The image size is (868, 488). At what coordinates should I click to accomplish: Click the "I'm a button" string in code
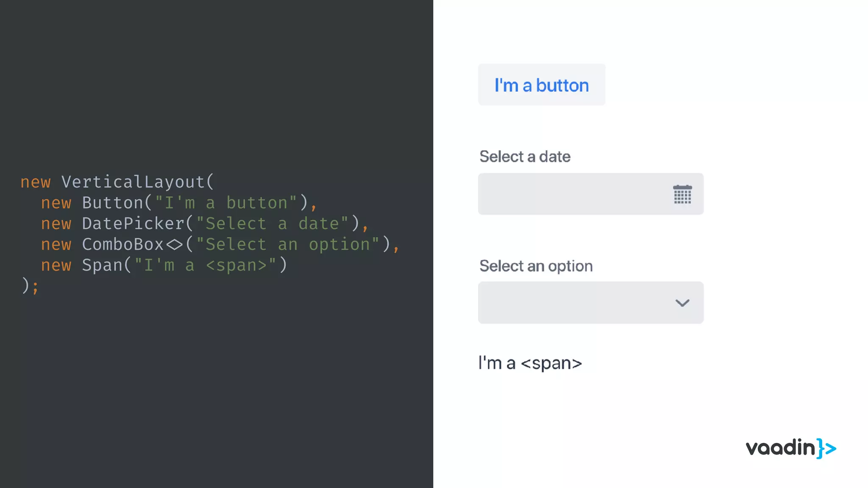[x=226, y=203]
